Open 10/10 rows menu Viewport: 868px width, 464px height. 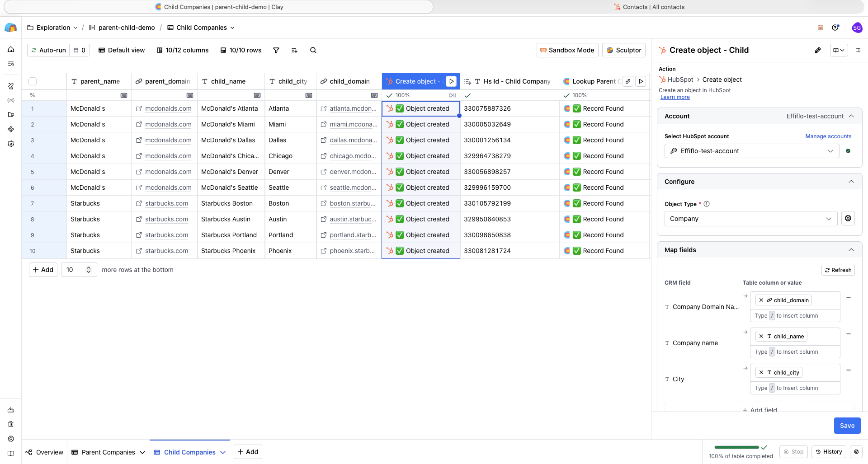tap(241, 50)
